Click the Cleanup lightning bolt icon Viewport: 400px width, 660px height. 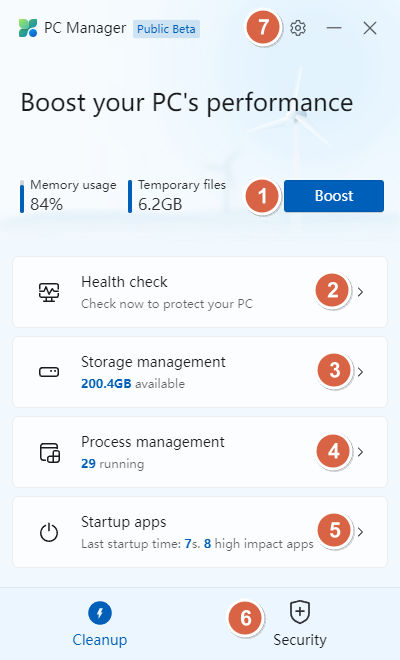click(x=100, y=613)
